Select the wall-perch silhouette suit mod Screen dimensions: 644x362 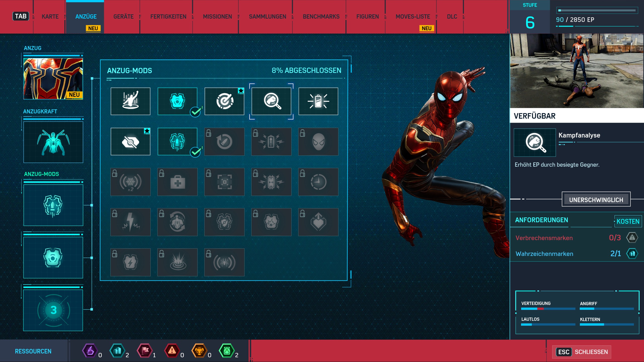(x=130, y=101)
